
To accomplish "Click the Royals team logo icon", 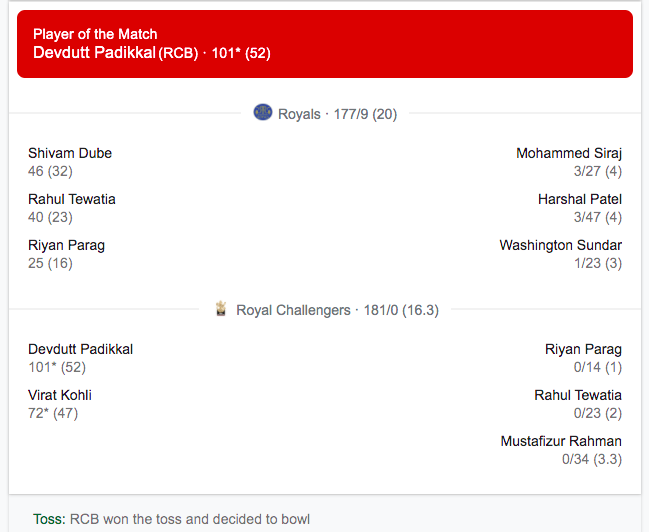I will pyautogui.click(x=263, y=113).
